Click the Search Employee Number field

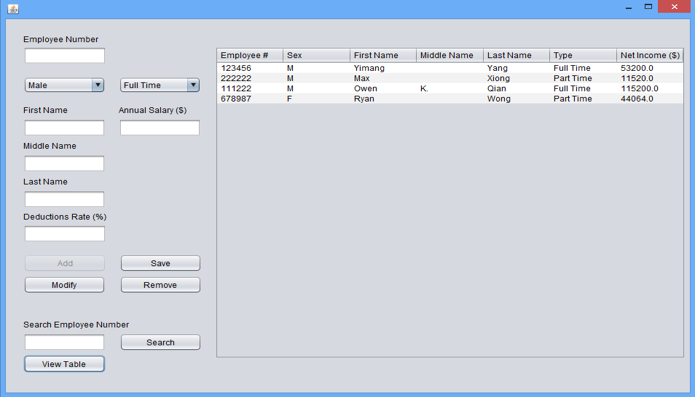(64, 342)
